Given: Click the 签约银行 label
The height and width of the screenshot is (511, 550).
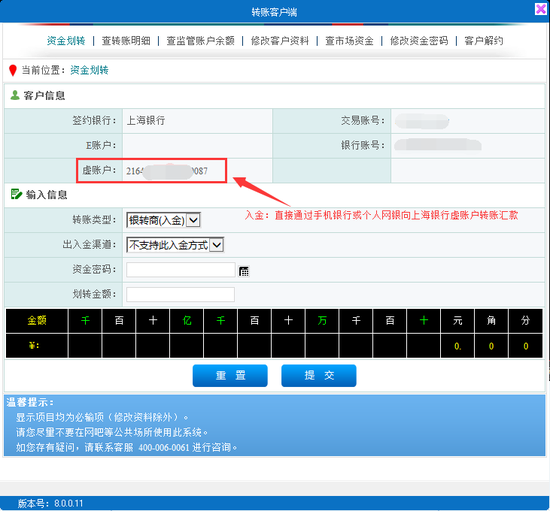Looking at the screenshot, I should (94, 121).
